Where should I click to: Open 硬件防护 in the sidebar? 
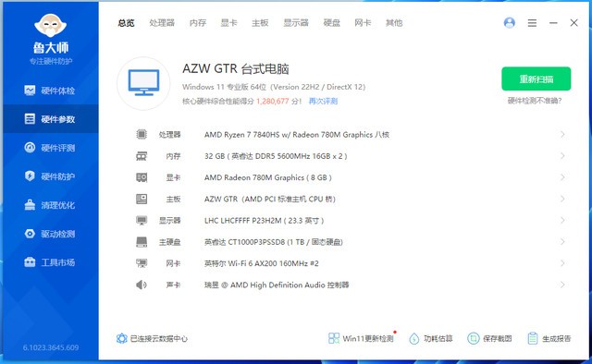pos(51,176)
